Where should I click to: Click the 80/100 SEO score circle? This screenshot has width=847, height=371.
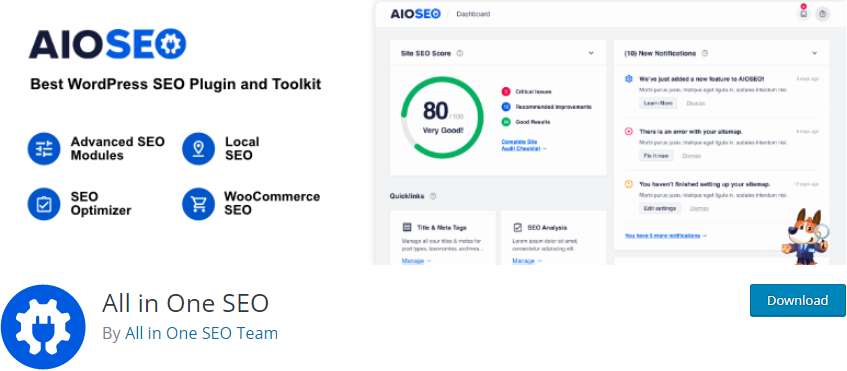tap(442, 117)
